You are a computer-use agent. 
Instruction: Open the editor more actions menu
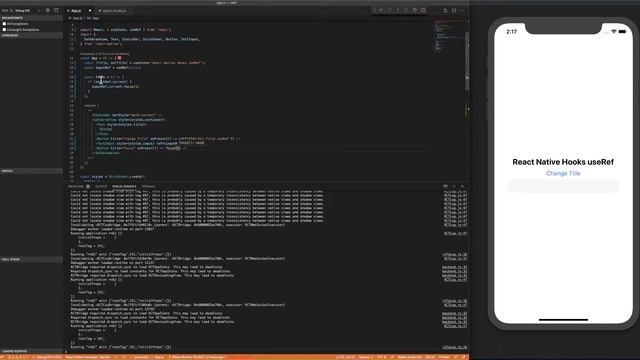(462, 10)
